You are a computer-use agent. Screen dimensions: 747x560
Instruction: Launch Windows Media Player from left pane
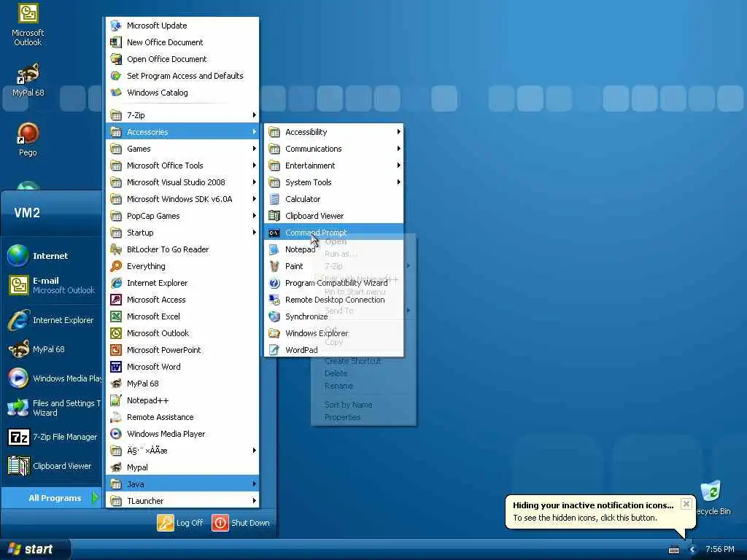(51, 378)
